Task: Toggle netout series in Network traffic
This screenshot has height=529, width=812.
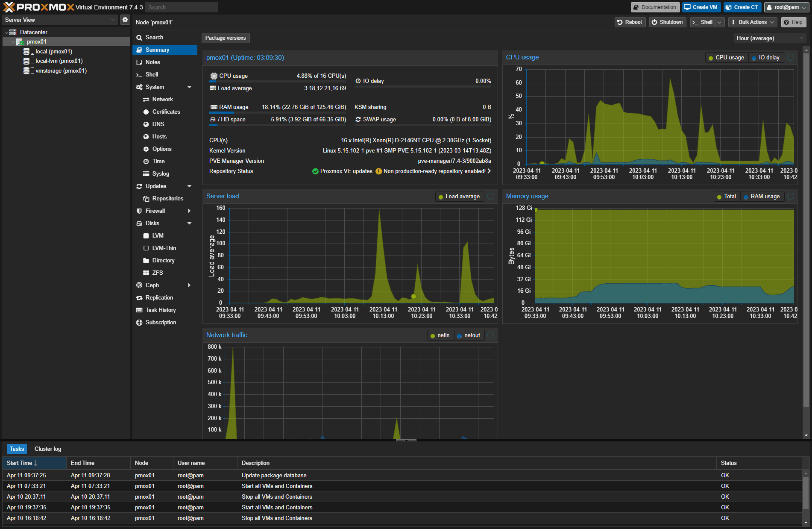Action: [x=468, y=335]
